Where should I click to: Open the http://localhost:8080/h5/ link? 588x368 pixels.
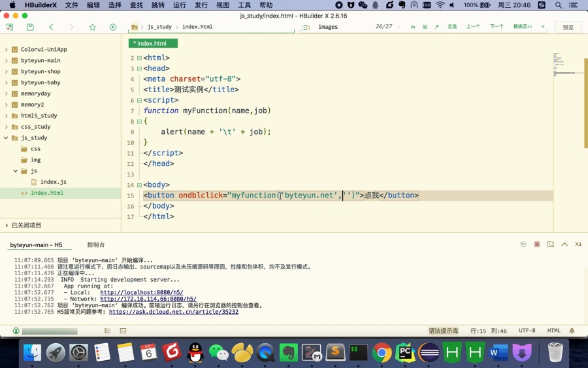point(141,292)
